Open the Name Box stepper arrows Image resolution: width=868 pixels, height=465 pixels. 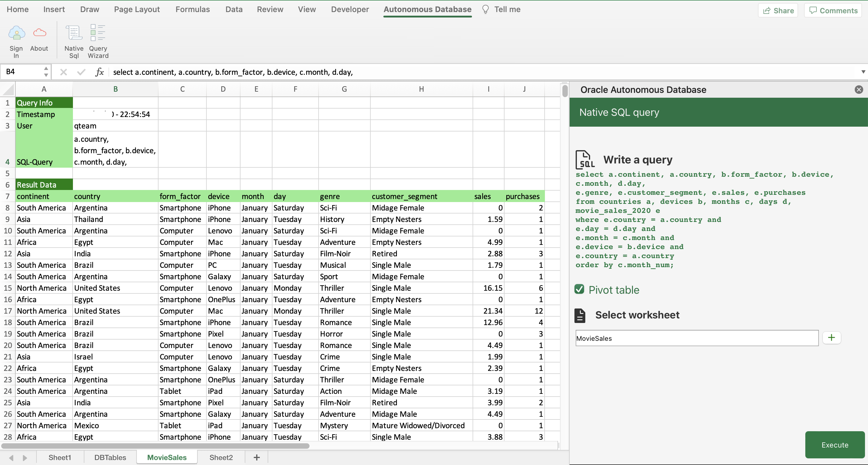click(x=46, y=71)
